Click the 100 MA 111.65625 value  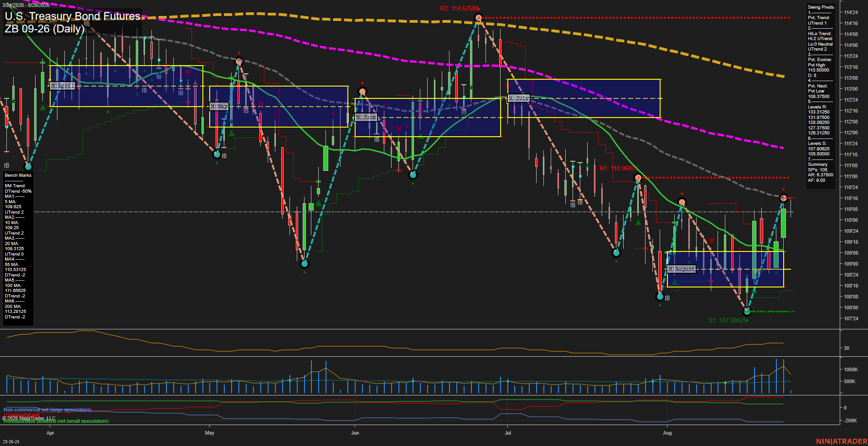15,291
